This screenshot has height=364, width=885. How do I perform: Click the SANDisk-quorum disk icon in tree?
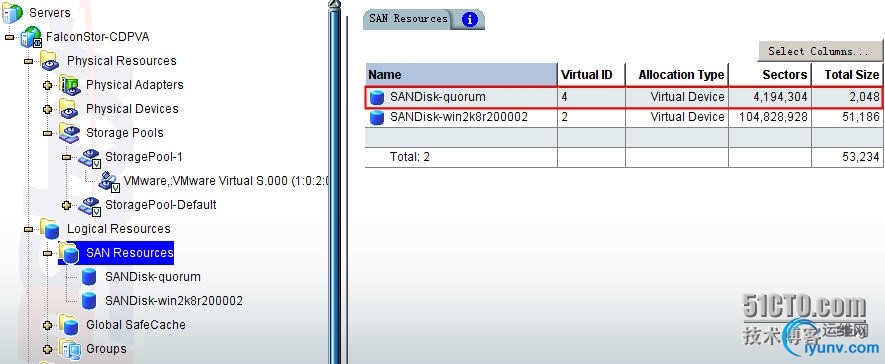(x=89, y=277)
